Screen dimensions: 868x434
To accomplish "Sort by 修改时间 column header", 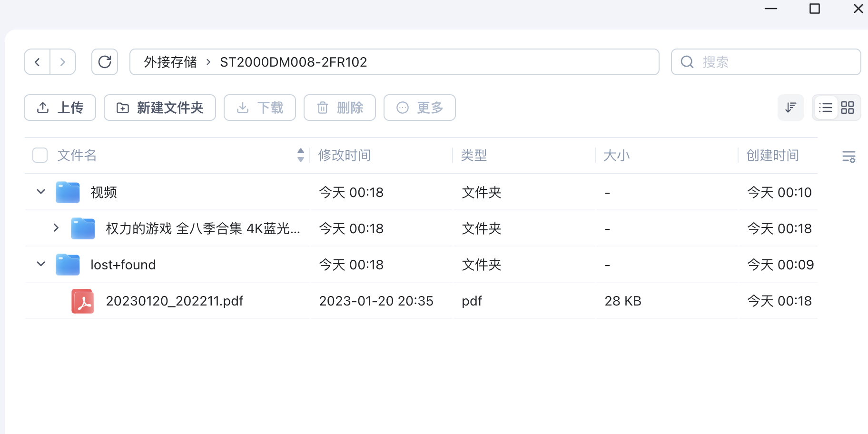I will point(344,155).
